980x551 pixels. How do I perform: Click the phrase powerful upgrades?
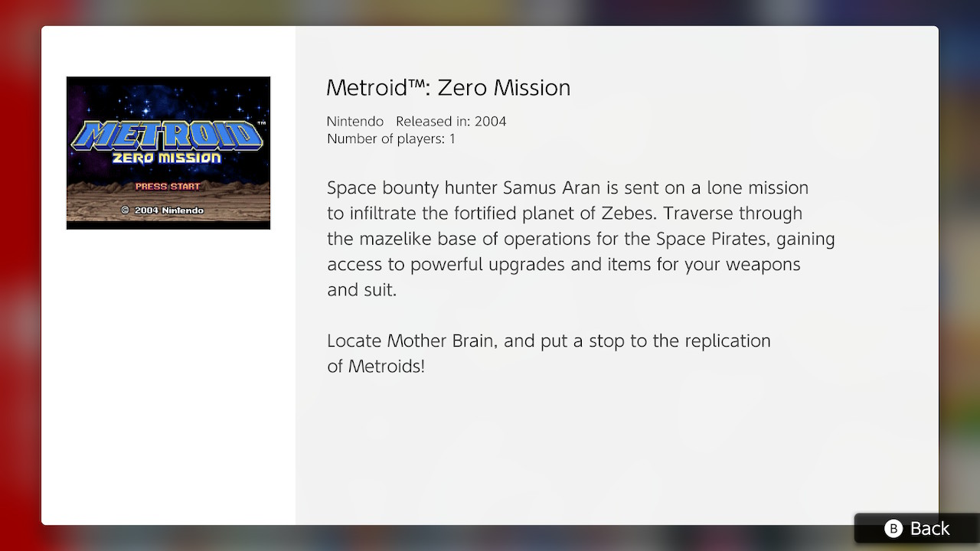[x=488, y=265]
